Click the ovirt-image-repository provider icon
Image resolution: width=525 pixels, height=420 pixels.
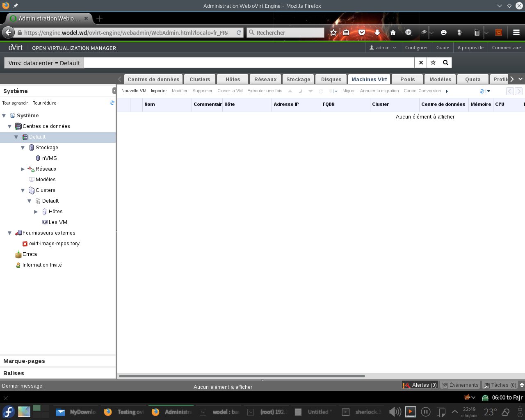[25, 244]
